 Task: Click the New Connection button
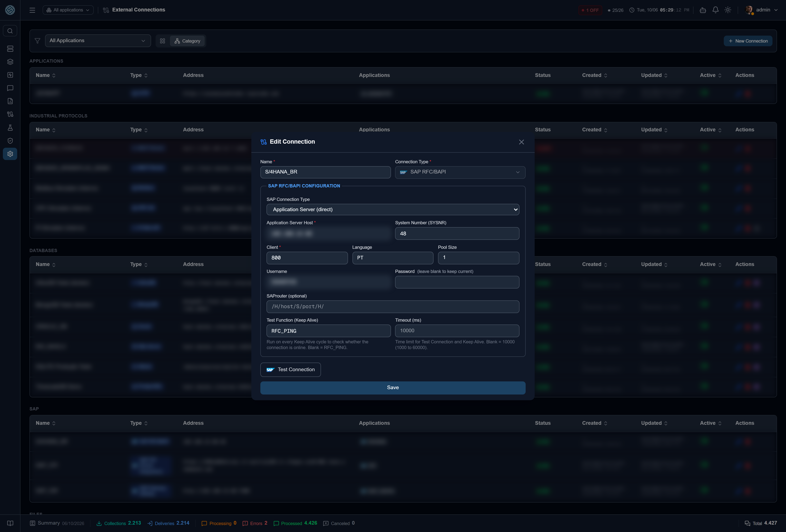(748, 41)
